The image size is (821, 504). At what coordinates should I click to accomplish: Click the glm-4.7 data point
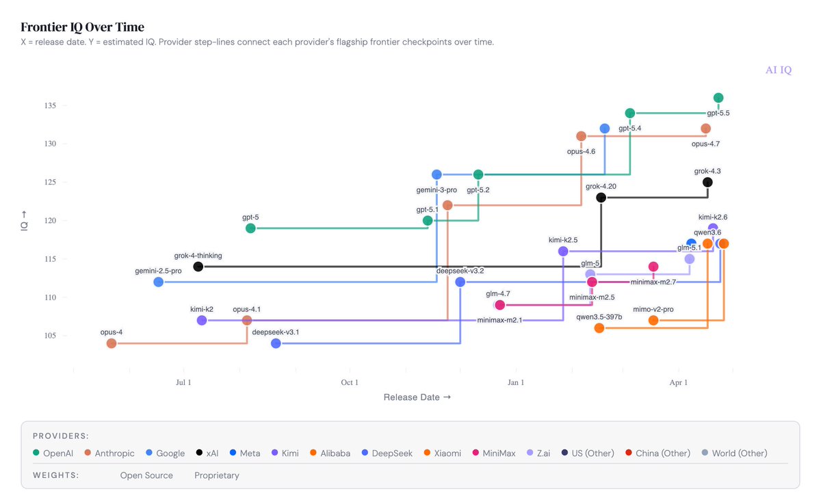click(x=499, y=305)
